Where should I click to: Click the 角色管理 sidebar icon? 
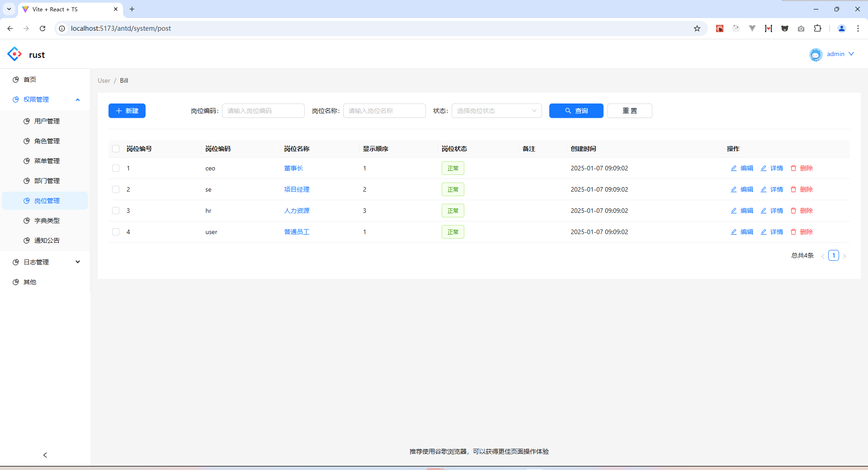tap(27, 141)
